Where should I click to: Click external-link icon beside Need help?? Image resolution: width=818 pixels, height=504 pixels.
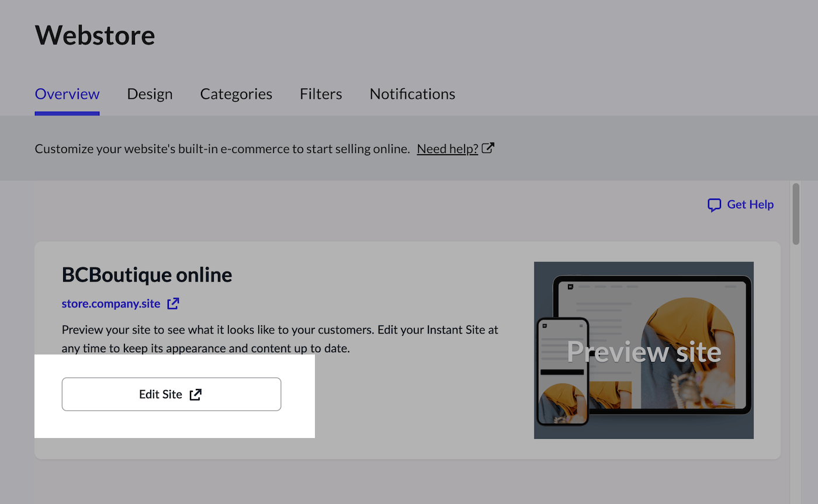pos(488,148)
